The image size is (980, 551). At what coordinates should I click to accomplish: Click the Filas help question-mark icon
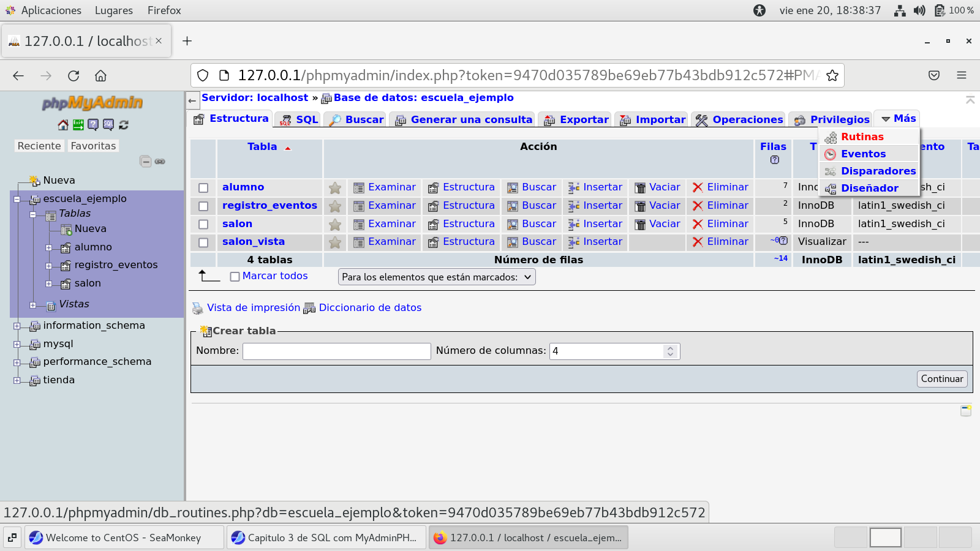(x=774, y=160)
